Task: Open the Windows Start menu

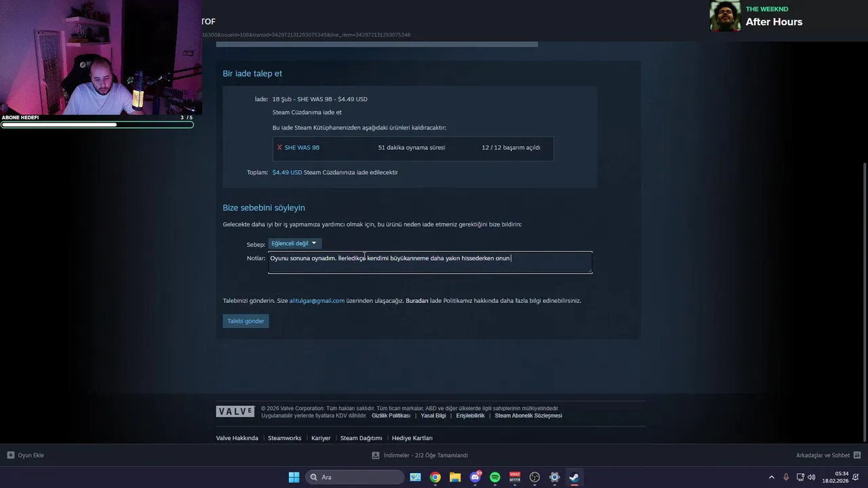Action: pyautogui.click(x=294, y=477)
